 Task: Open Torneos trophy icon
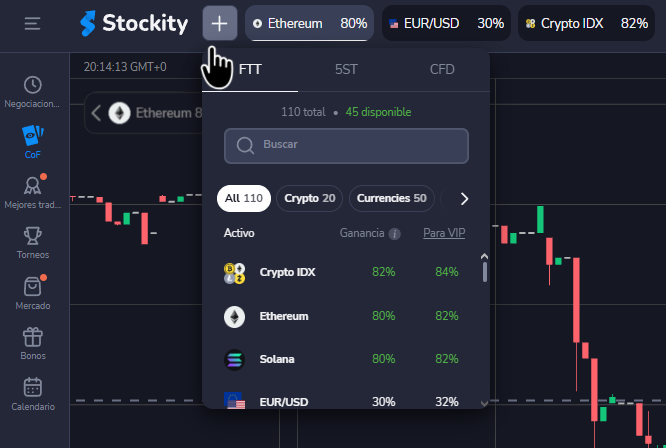click(33, 242)
